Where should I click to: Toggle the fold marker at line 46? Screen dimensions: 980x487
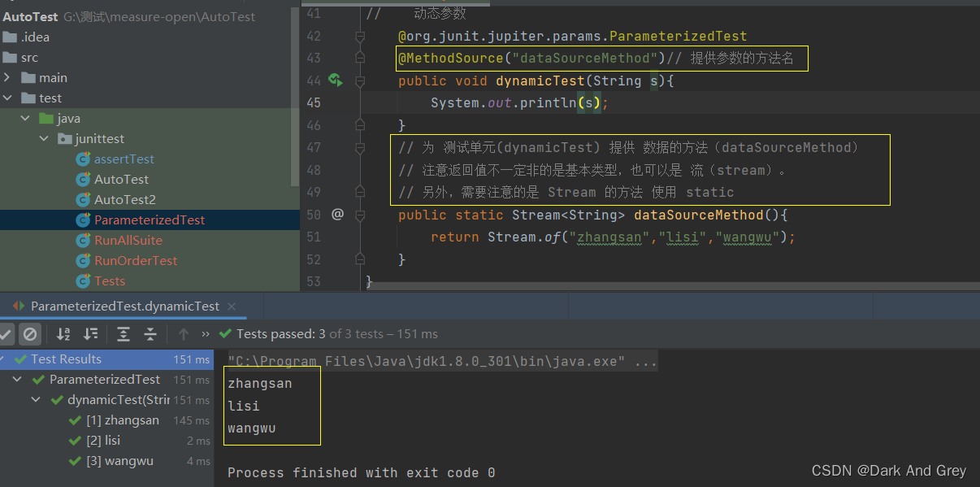click(360, 125)
